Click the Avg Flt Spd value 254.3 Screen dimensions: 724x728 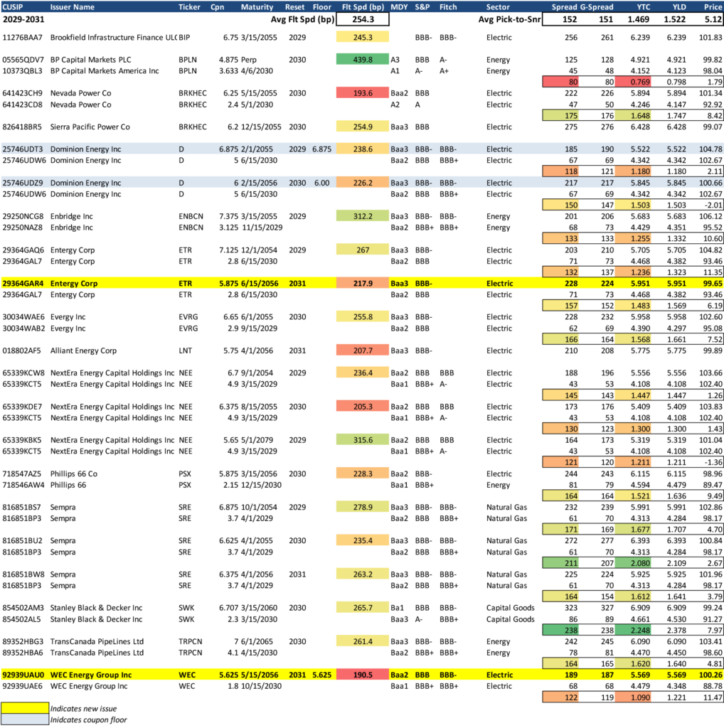pyautogui.click(x=361, y=20)
